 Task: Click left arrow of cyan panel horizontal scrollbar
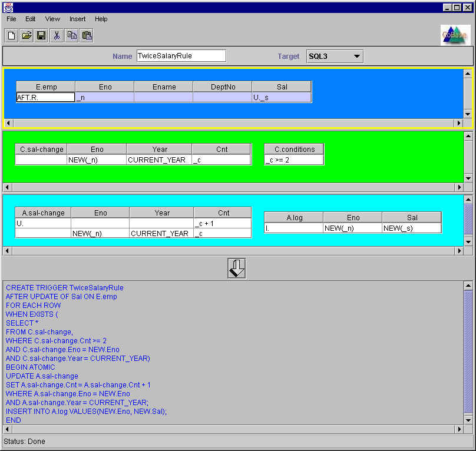(7, 251)
